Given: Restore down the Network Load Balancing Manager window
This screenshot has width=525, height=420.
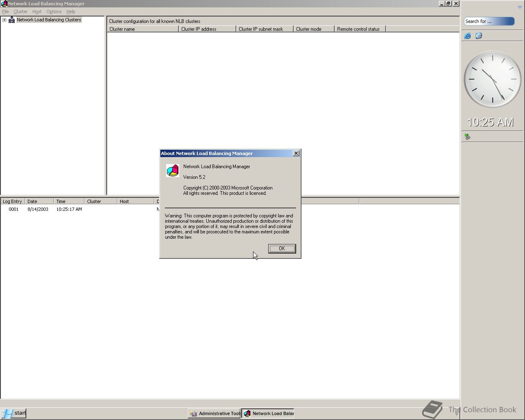Looking at the screenshot, I should [x=449, y=4].
